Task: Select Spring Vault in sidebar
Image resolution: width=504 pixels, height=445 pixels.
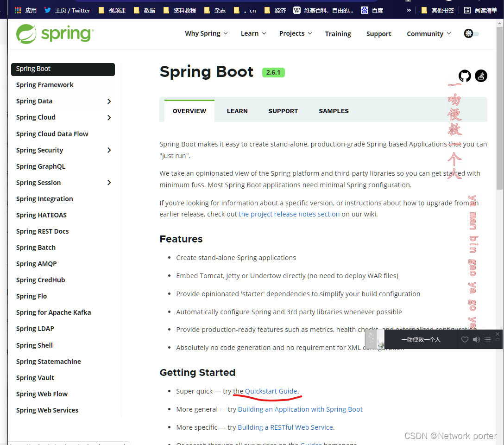Action: (x=35, y=378)
